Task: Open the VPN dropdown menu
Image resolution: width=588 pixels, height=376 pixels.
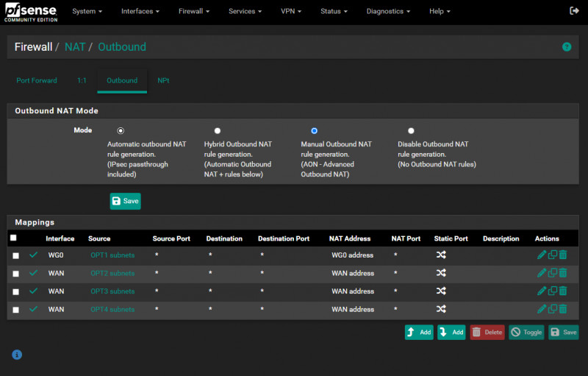Action: 290,12
